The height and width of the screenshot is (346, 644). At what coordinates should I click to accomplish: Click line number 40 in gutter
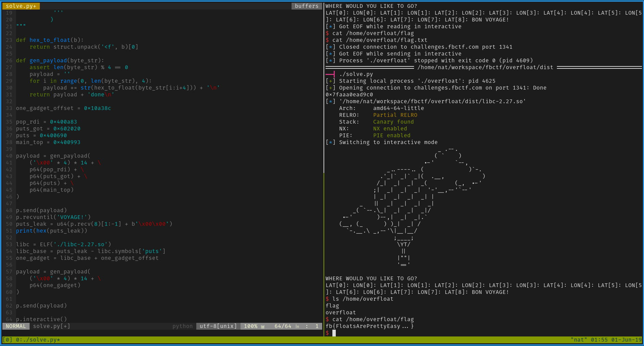pyautogui.click(x=9, y=156)
